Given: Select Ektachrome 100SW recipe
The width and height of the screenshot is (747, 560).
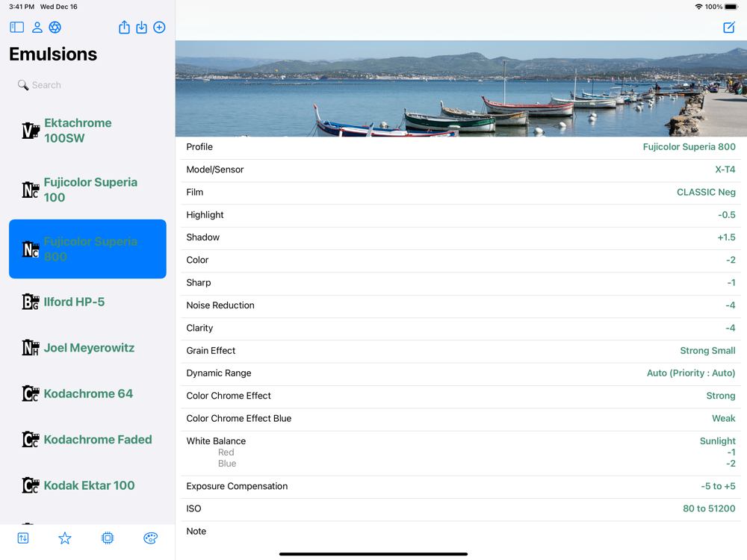Looking at the screenshot, I should pyautogui.click(x=87, y=130).
